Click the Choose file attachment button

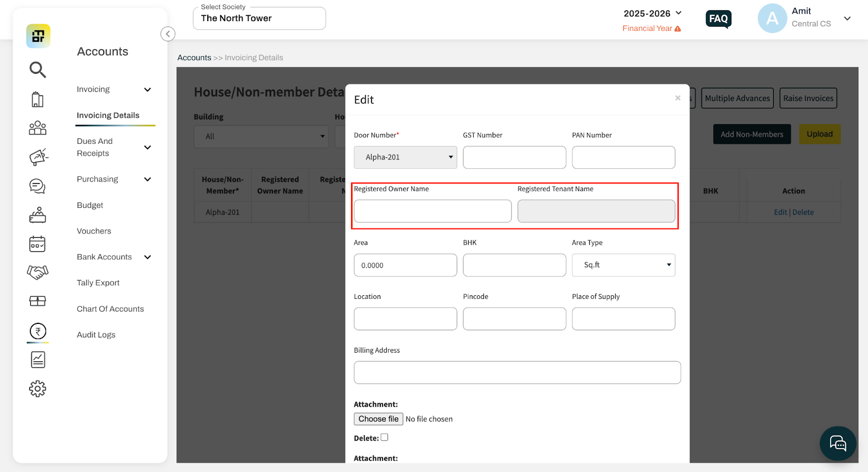(x=379, y=419)
